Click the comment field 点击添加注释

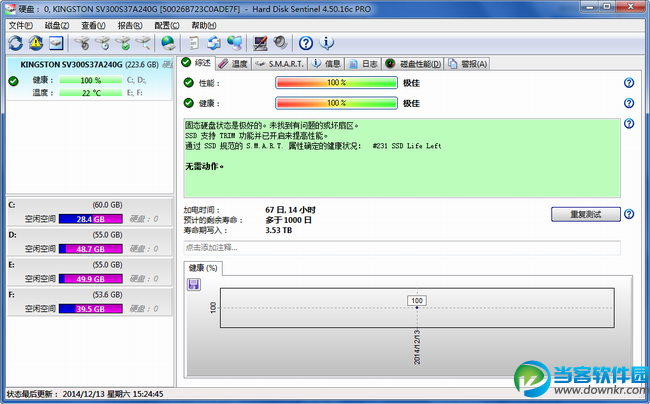pyautogui.click(x=402, y=248)
